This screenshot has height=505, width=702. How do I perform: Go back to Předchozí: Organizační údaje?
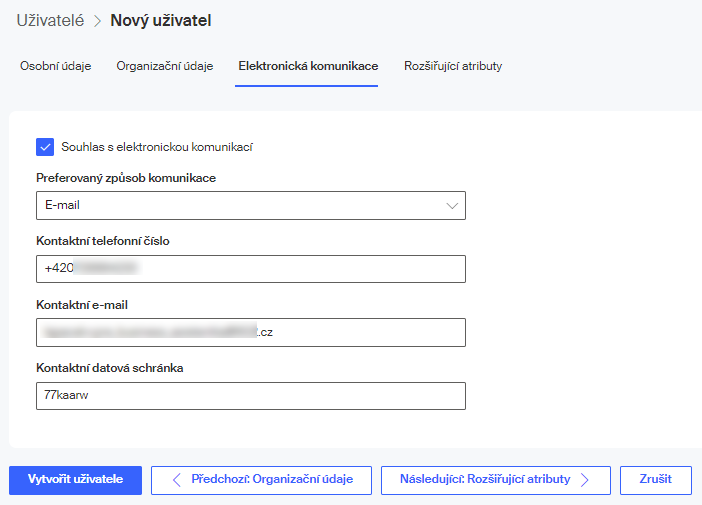(261, 480)
